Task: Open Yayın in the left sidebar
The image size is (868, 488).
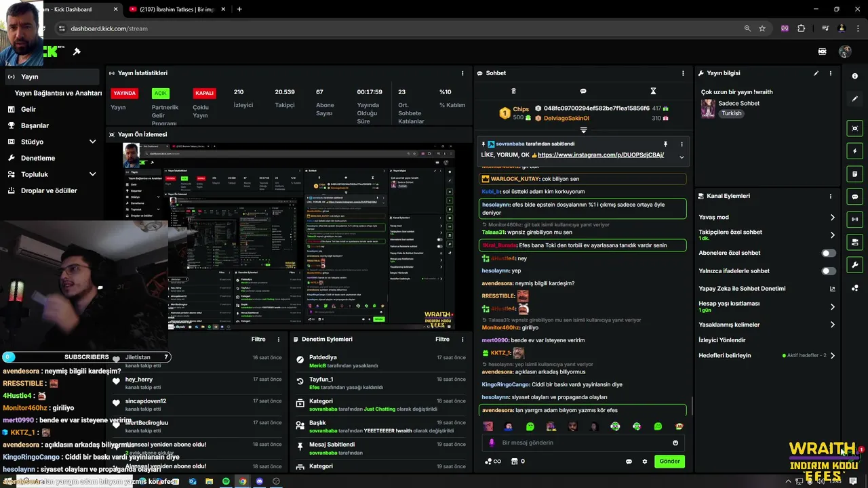Action: point(52,77)
